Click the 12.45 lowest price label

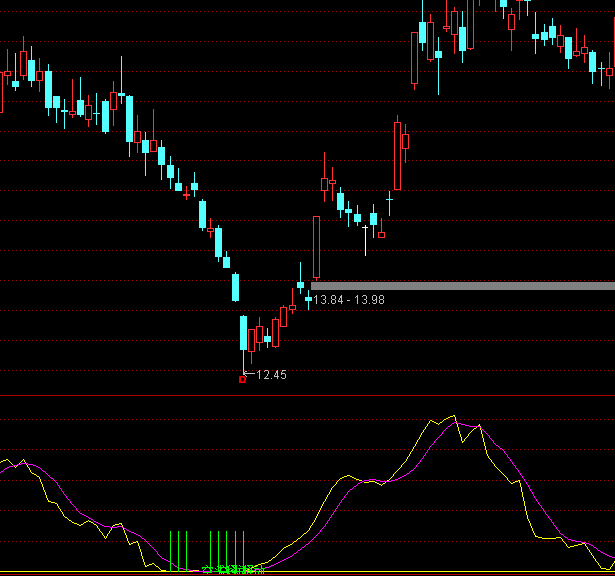pos(271,375)
